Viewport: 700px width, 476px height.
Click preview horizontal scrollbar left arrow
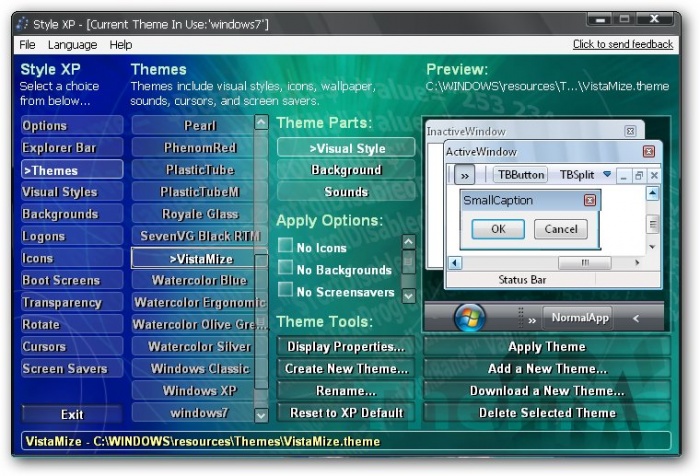[455, 263]
